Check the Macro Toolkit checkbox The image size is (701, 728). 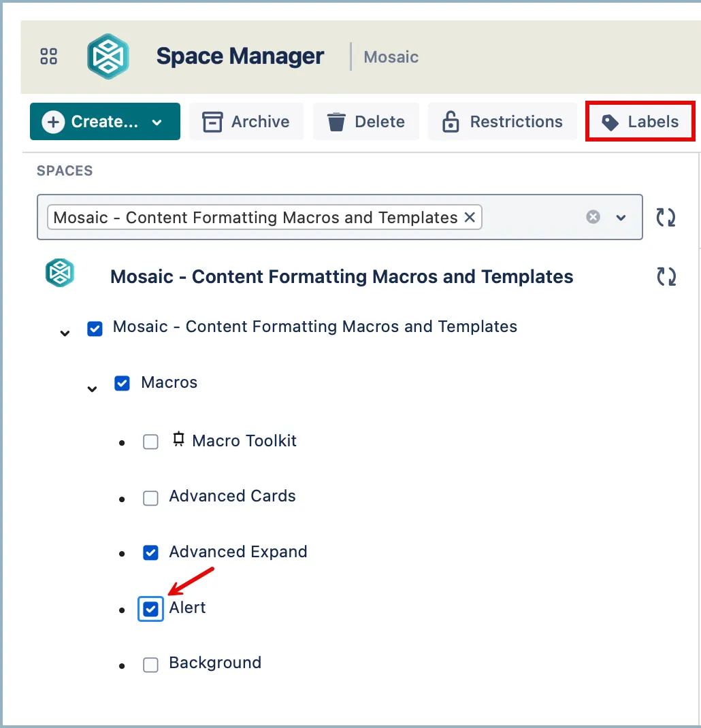tap(150, 442)
